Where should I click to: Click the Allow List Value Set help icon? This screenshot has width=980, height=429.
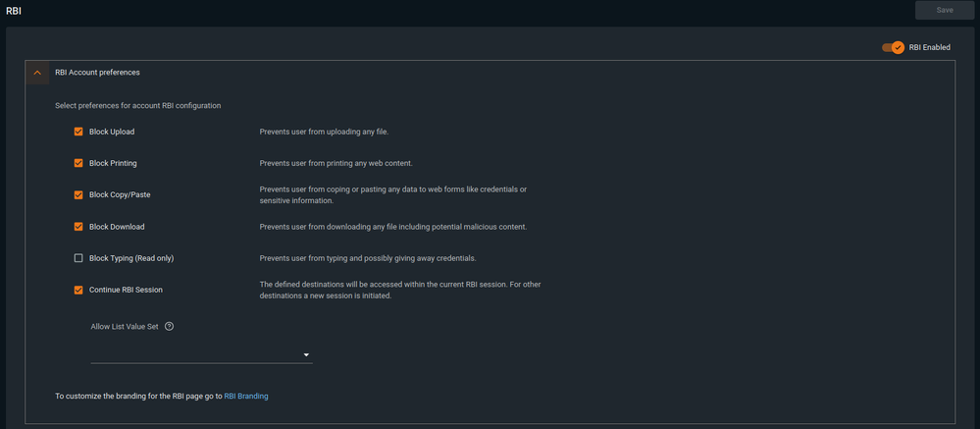click(x=169, y=326)
